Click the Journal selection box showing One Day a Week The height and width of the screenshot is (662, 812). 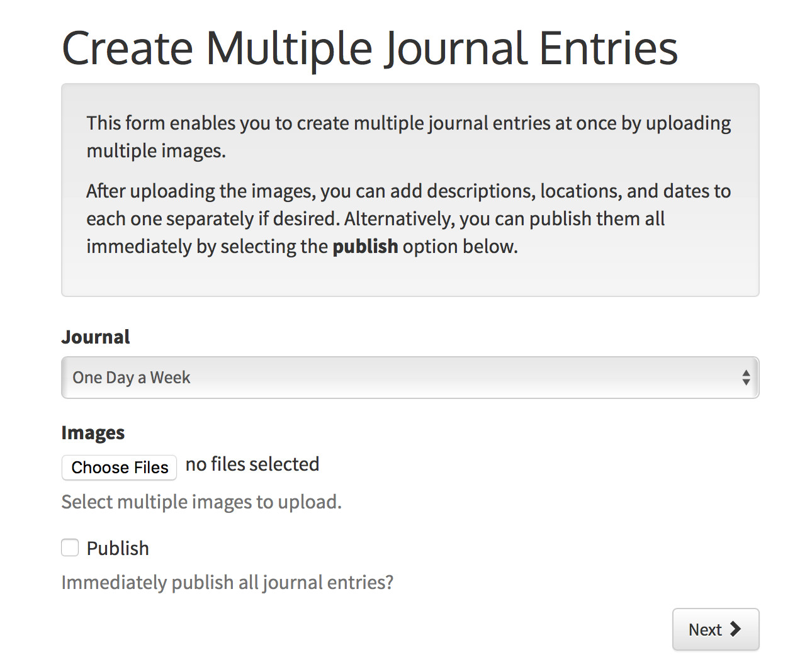pos(410,377)
